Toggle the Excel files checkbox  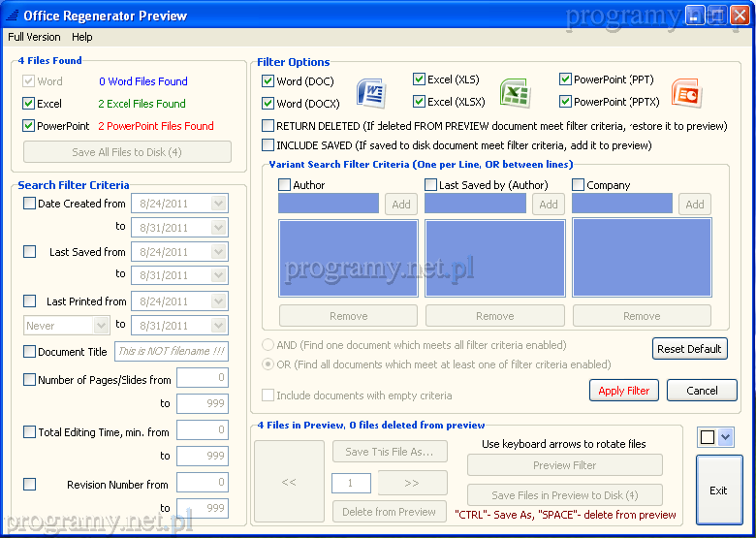click(x=28, y=104)
